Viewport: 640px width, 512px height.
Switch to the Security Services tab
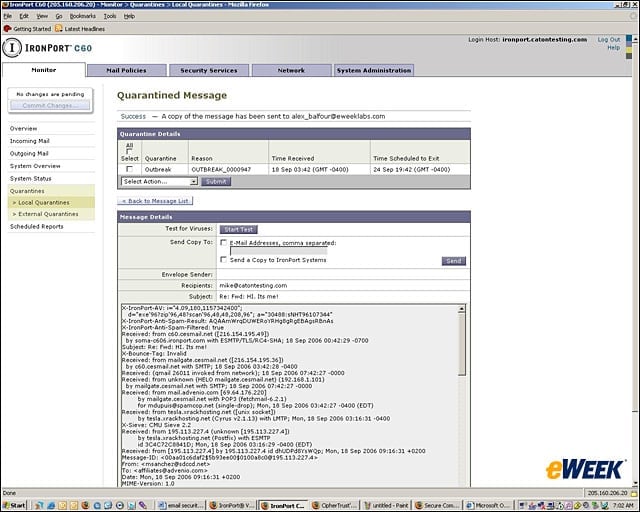pyautogui.click(x=209, y=70)
